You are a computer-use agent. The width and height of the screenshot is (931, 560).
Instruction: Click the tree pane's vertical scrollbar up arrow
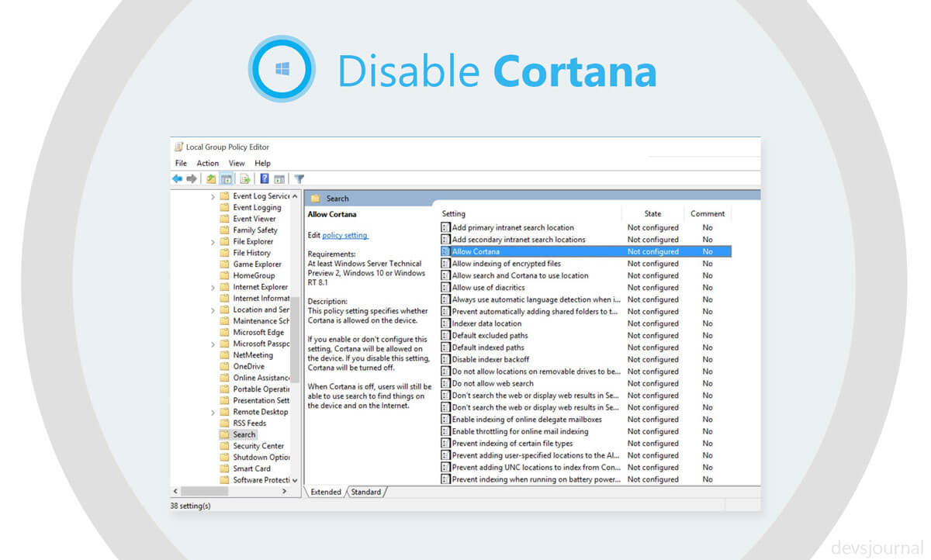(x=295, y=196)
